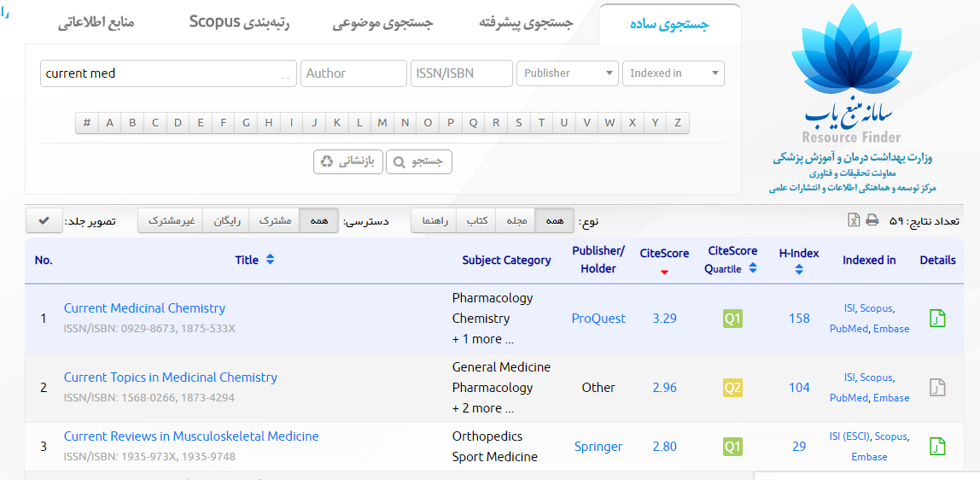This screenshot has height=480, width=980.
Task: Open details icon for Current Medicinal Chemistry
Action: [936, 318]
